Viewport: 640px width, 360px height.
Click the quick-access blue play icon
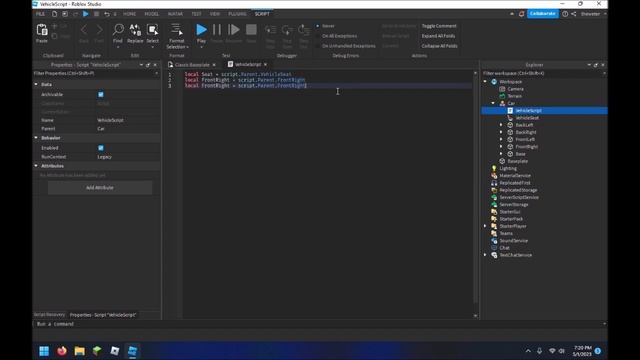tap(86, 14)
